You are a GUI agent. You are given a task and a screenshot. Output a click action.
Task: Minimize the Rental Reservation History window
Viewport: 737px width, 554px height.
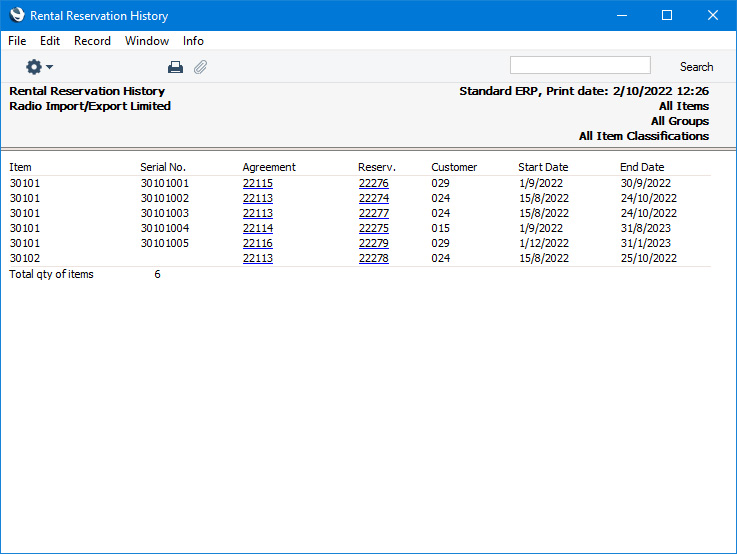click(x=622, y=15)
